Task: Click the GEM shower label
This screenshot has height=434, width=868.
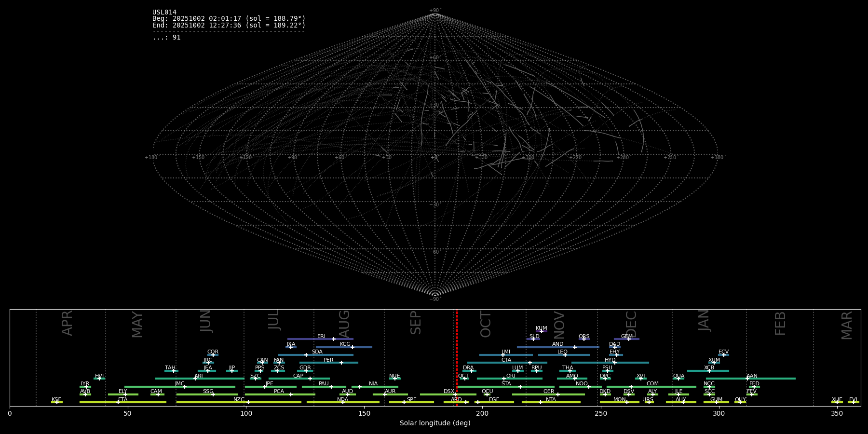Action: click(x=626, y=337)
